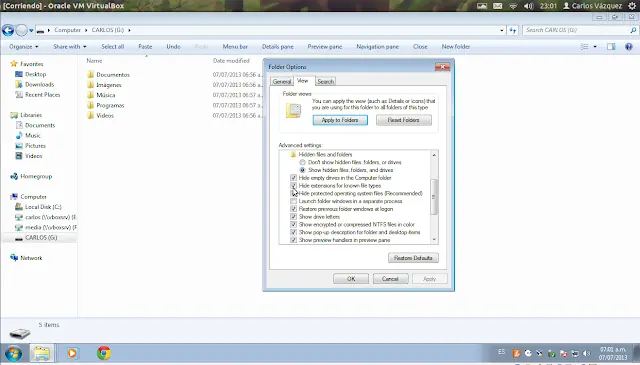This screenshot has height=365, width=640.
Task: Expand breadcrumb arrow after CARLOS (G:)
Action: (x=129, y=30)
